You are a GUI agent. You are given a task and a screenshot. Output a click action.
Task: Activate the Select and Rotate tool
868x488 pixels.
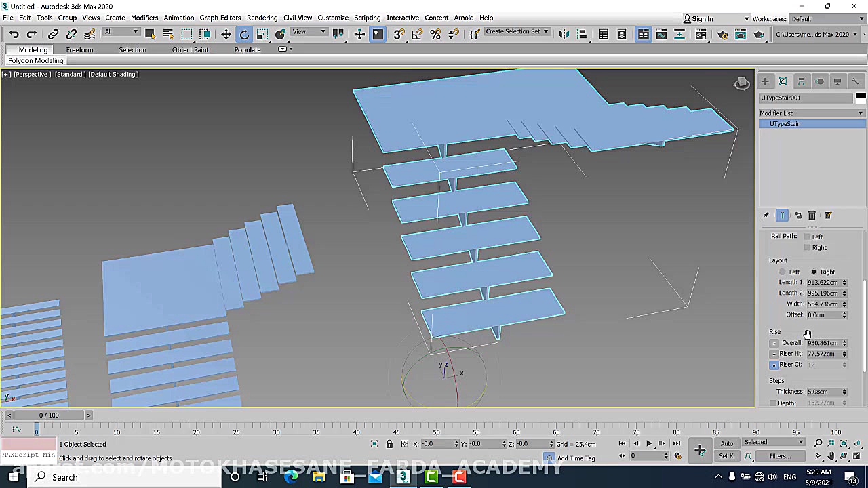(x=244, y=35)
